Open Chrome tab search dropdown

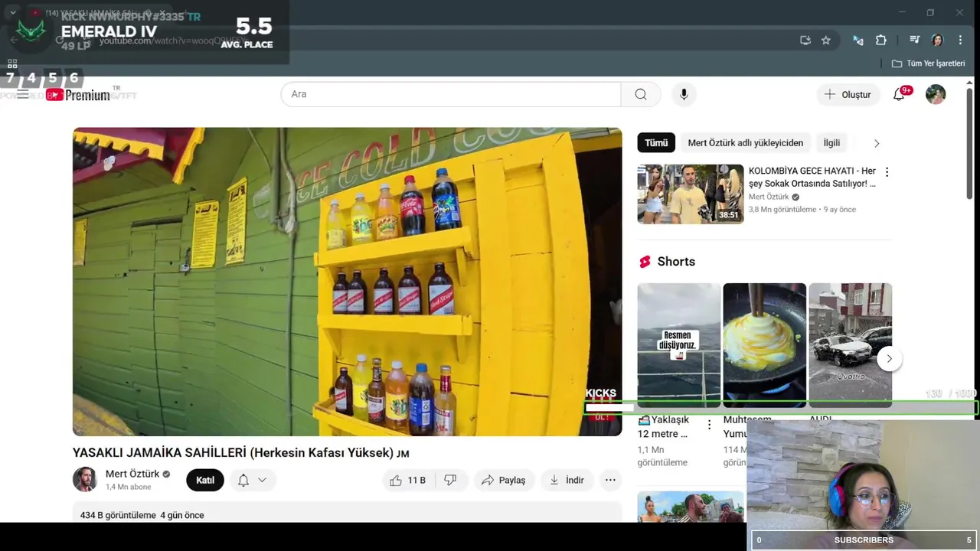pyautogui.click(x=13, y=12)
